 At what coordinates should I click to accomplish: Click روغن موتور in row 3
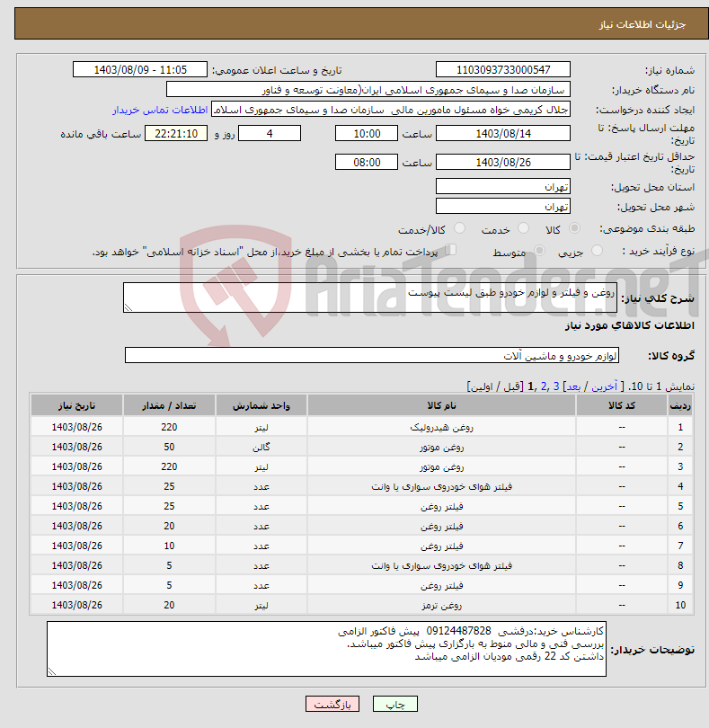point(441,466)
